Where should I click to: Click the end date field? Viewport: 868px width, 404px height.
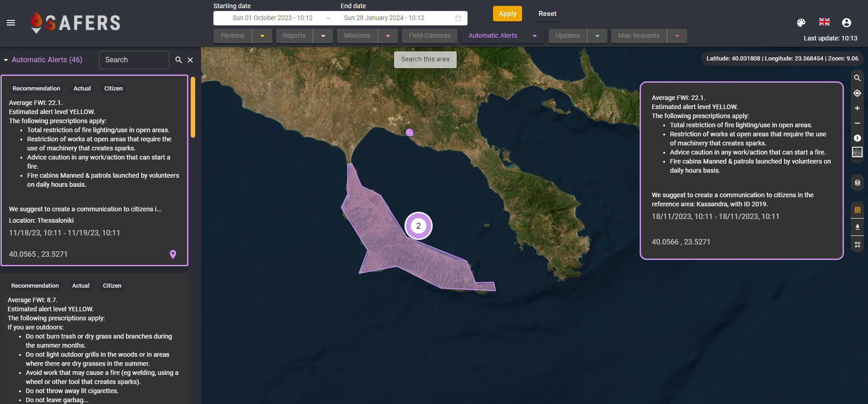384,18
